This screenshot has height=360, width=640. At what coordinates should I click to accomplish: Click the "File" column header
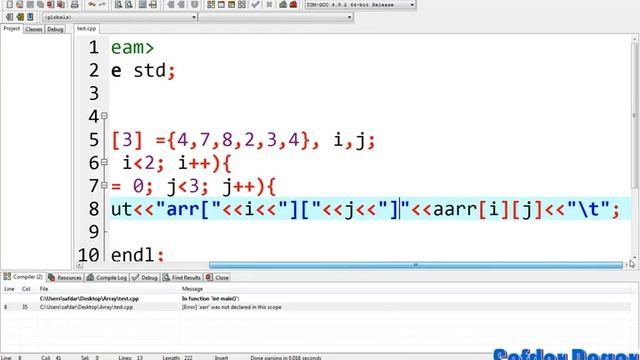point(44,289)
